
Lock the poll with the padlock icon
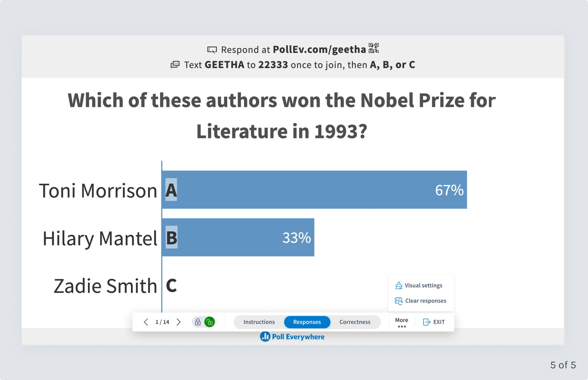(198, 322)
